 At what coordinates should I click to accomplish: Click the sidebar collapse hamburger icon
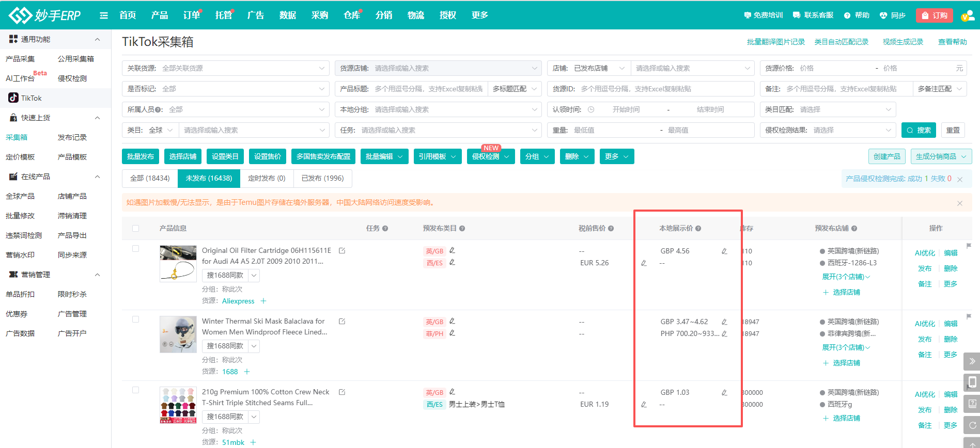click(x=104, y=15)
